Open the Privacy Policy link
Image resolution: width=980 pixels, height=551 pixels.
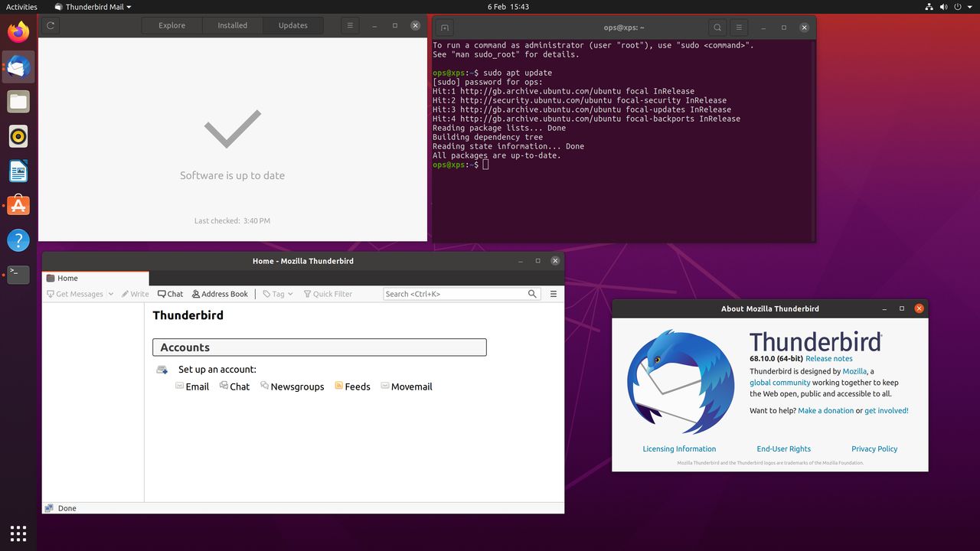tap(874, 449)
